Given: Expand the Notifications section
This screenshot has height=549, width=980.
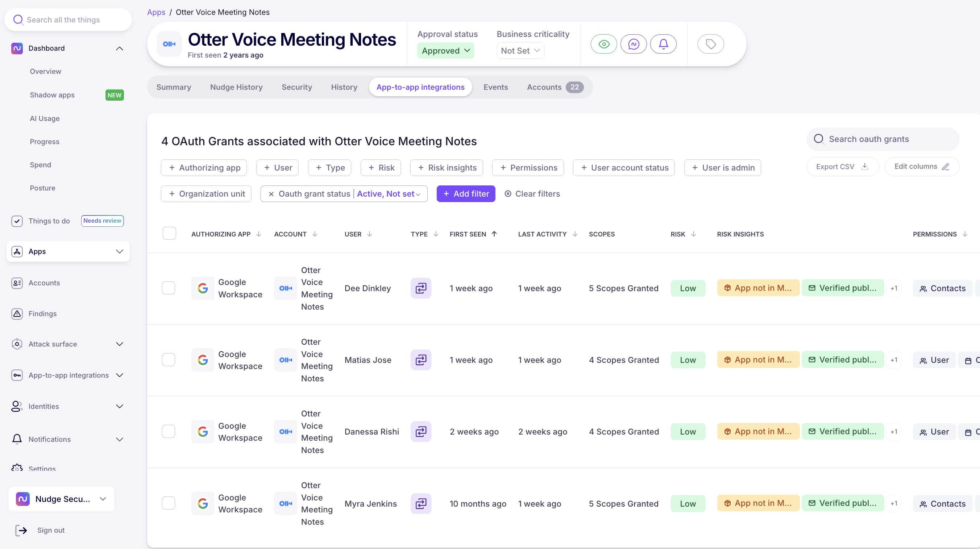Looking at the screenshot, I should click(120, 439).
